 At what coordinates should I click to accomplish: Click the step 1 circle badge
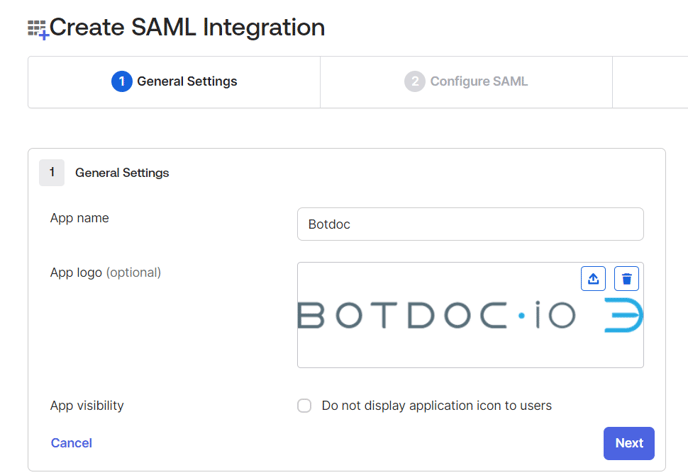[122, 81]
